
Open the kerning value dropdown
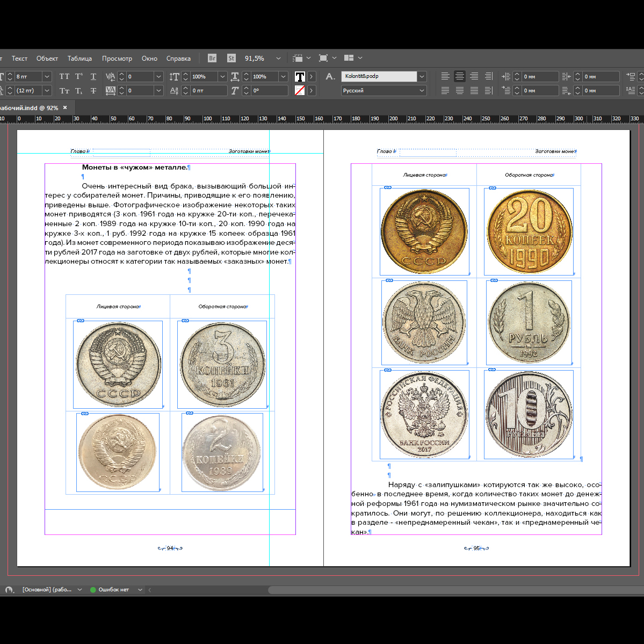158,76
